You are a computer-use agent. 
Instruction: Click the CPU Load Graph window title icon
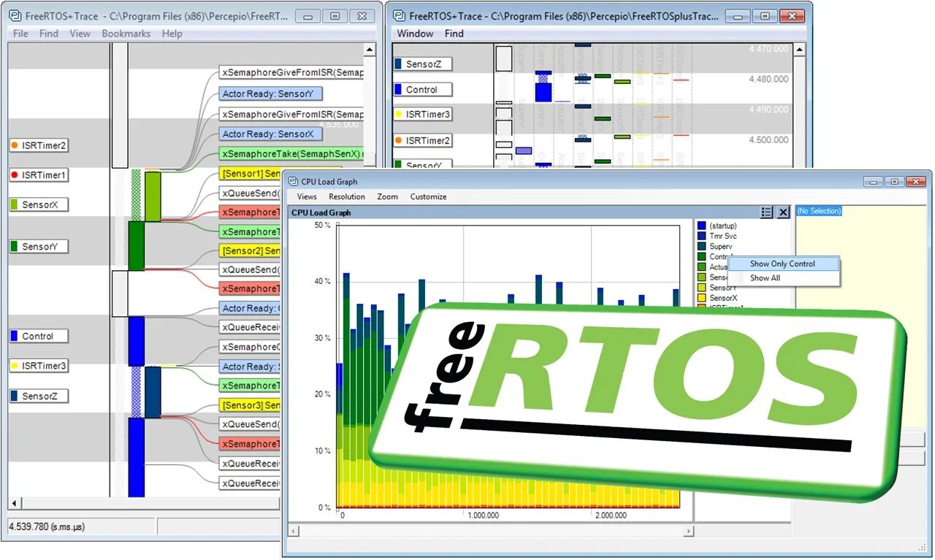294,181
